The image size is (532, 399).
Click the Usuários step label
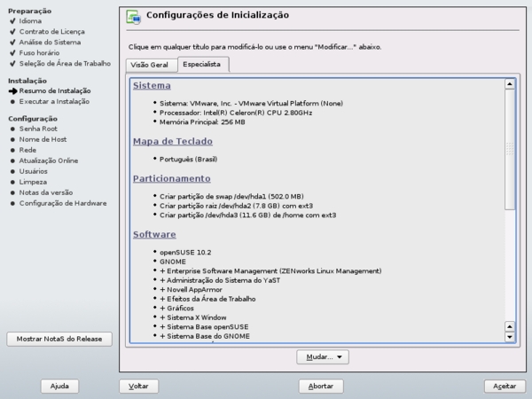tap(34, 171)
